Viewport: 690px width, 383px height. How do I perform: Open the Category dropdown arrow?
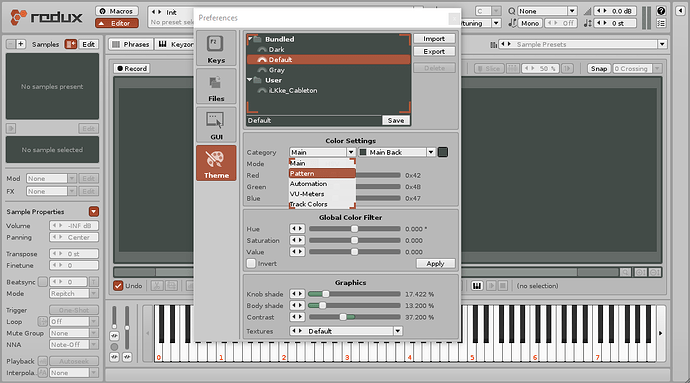[x=351, y=152]
